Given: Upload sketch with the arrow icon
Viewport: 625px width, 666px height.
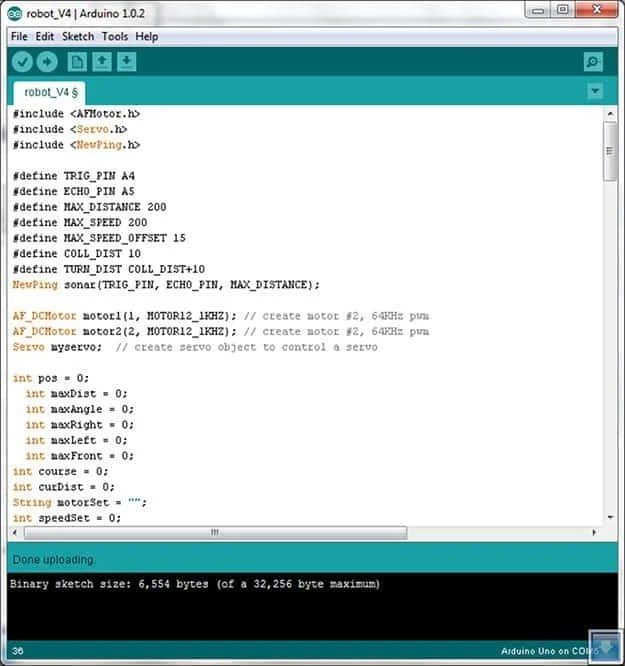Looking at the screenshot, I should click(47, 62).
